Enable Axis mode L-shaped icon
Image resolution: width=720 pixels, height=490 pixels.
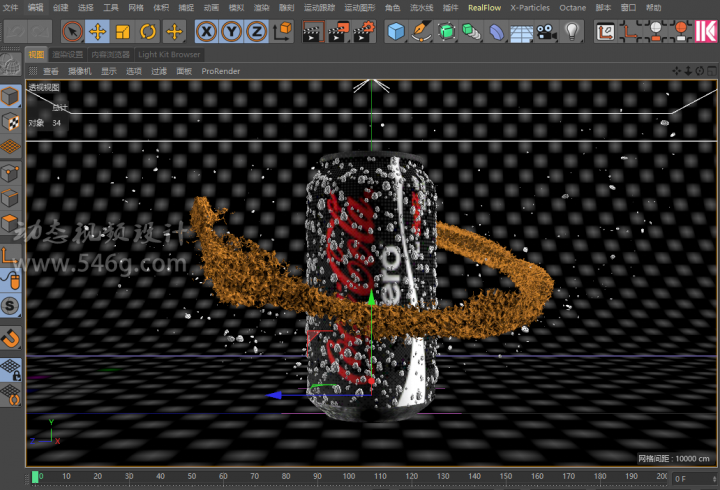[10, 255]
